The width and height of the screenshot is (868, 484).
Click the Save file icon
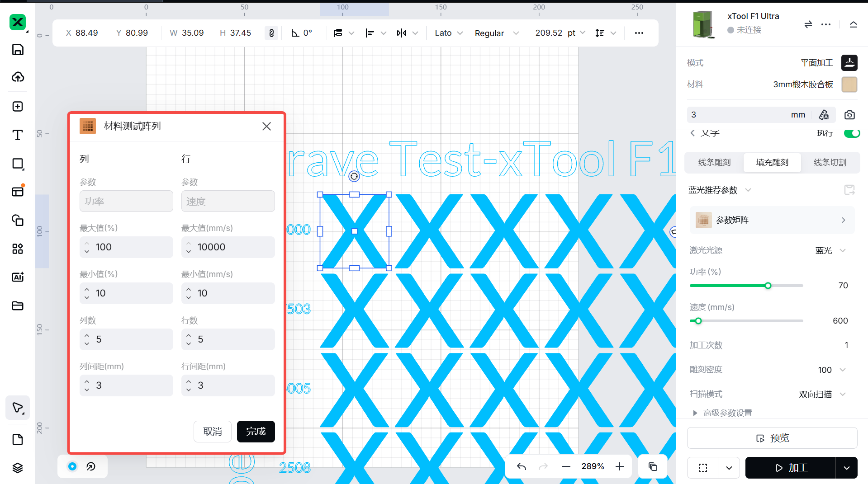tap(18, 50)
